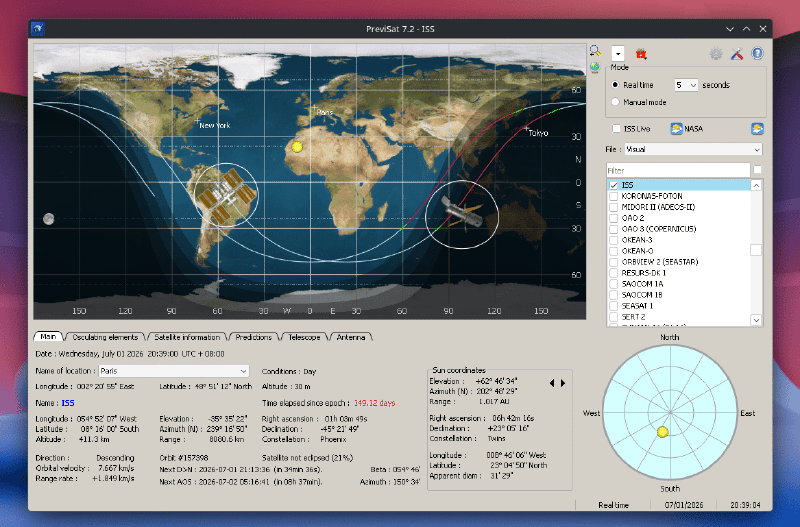Click the red gift box icon in toolbar

(641, 54)
